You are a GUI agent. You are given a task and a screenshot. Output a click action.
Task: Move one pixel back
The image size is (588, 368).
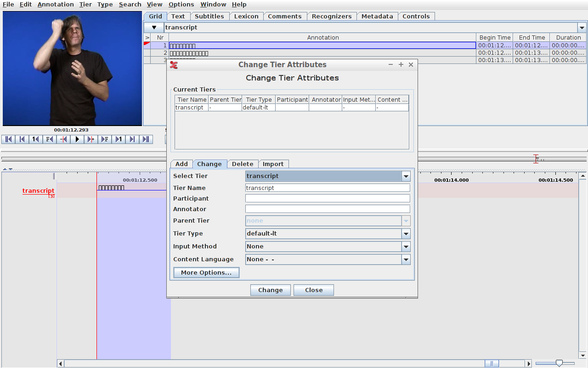coord(63,139)
